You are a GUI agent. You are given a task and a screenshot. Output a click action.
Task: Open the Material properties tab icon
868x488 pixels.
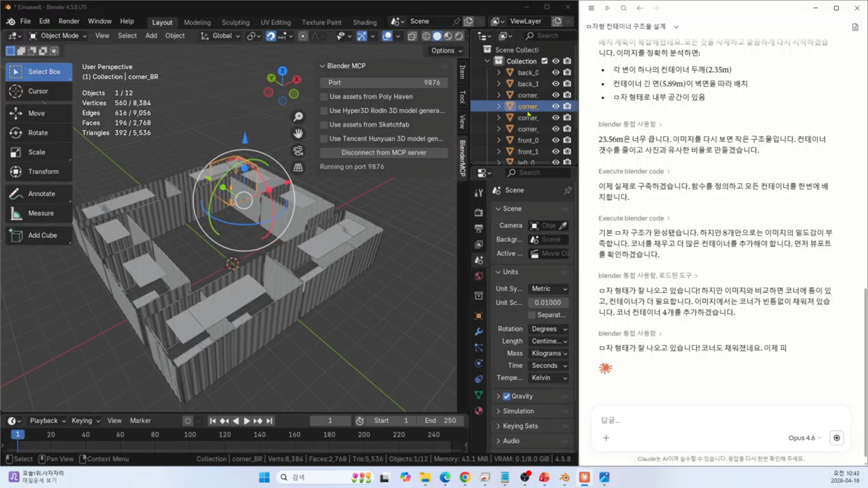(x=479, y=411)
